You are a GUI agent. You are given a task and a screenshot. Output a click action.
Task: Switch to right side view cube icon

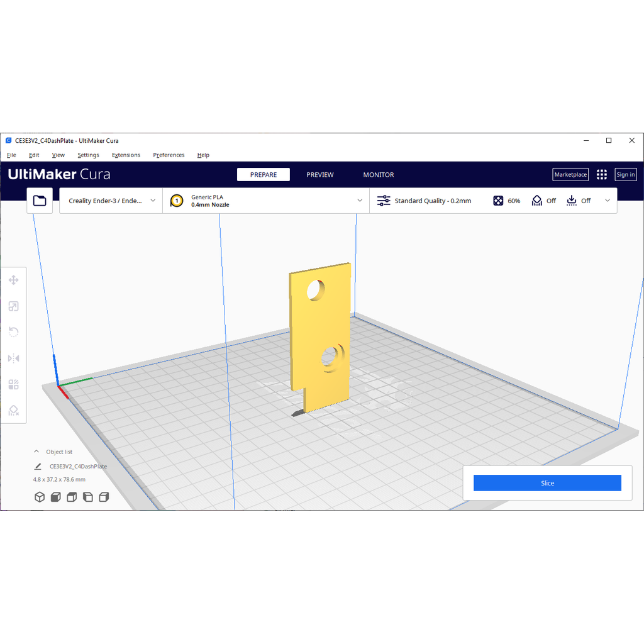104,497
